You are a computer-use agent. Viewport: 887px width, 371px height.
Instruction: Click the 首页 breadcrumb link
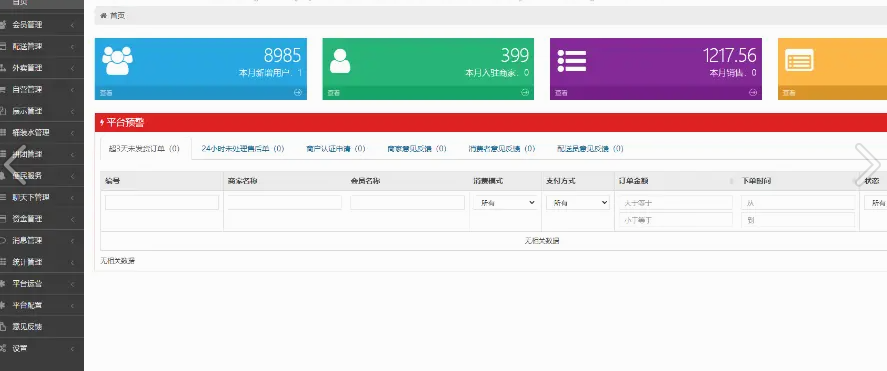click(117, 16)
